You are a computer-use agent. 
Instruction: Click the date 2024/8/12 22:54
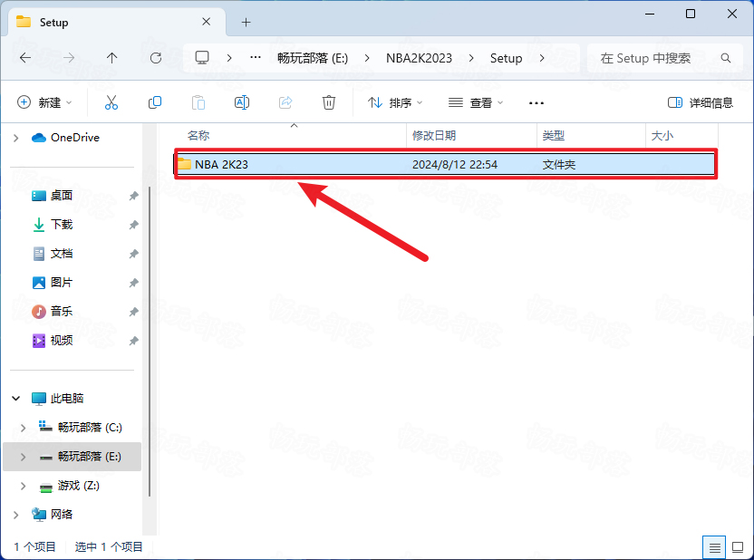tap(454, 164)
